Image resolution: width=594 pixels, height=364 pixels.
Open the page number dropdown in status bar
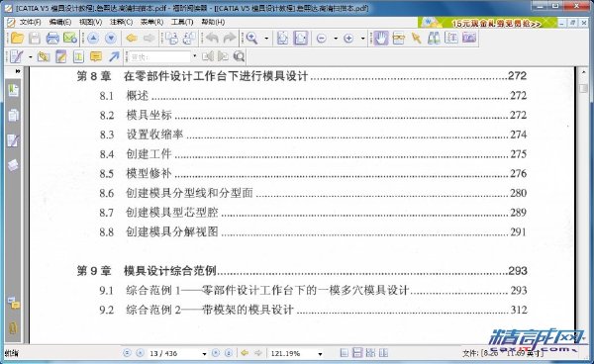pyautogui.click(x=204, y=354)
